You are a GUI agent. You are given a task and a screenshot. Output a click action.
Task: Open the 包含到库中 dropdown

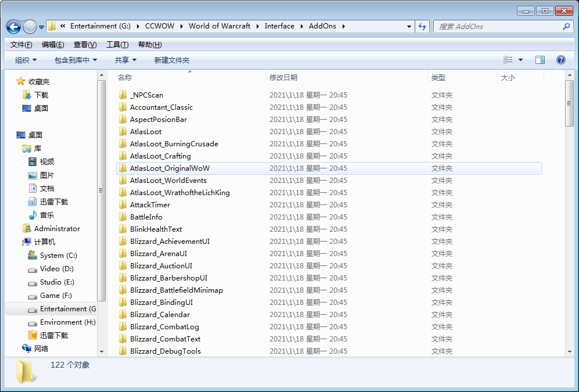click(x=75, y=60)
